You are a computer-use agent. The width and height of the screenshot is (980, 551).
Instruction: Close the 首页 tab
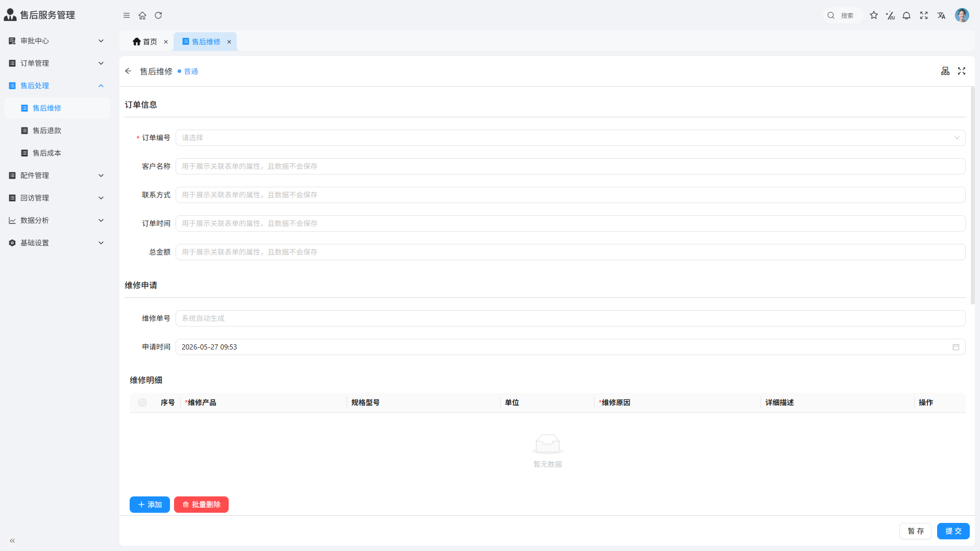[166, 42]
